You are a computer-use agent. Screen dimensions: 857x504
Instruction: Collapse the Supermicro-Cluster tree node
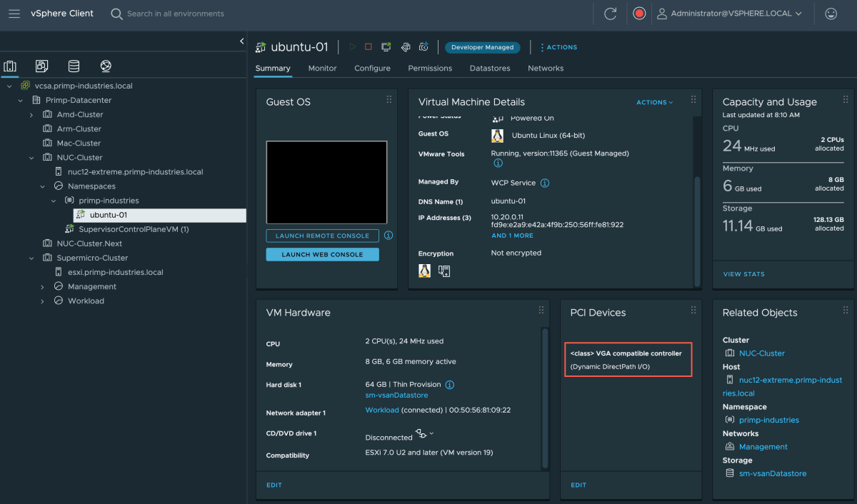coord(31,258)
